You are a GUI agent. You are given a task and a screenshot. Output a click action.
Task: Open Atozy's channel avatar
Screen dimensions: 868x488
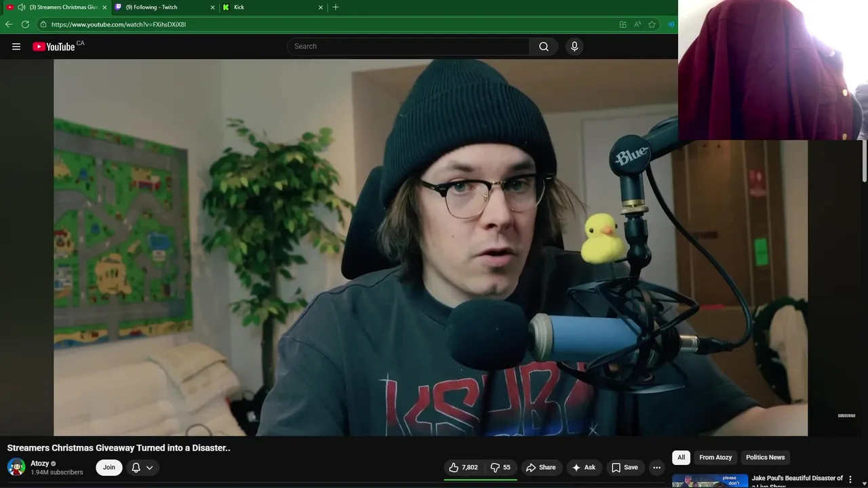click(16, 468)
